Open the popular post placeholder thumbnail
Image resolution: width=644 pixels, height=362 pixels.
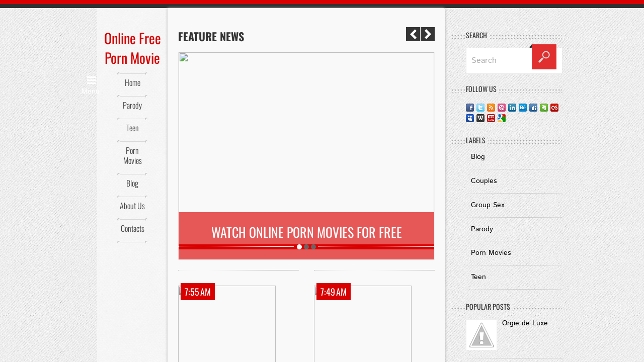(x=481, y=335)
